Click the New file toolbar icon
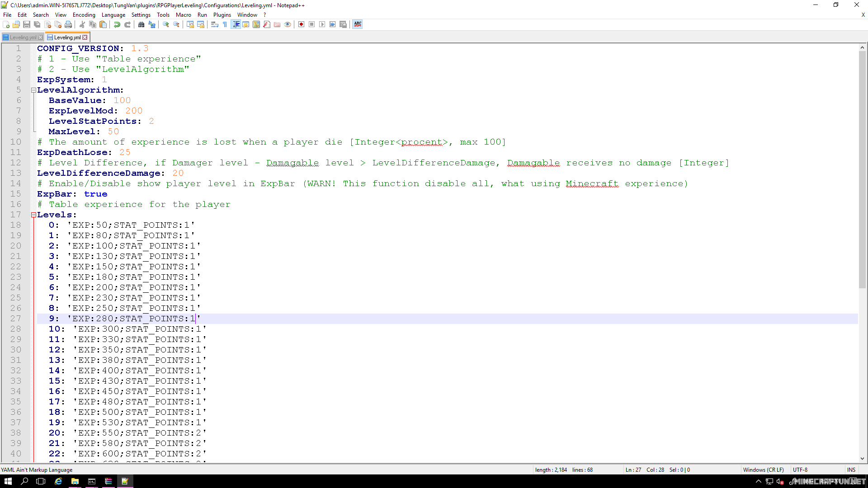This screenshot has width=868, height=488. point(6,24)
